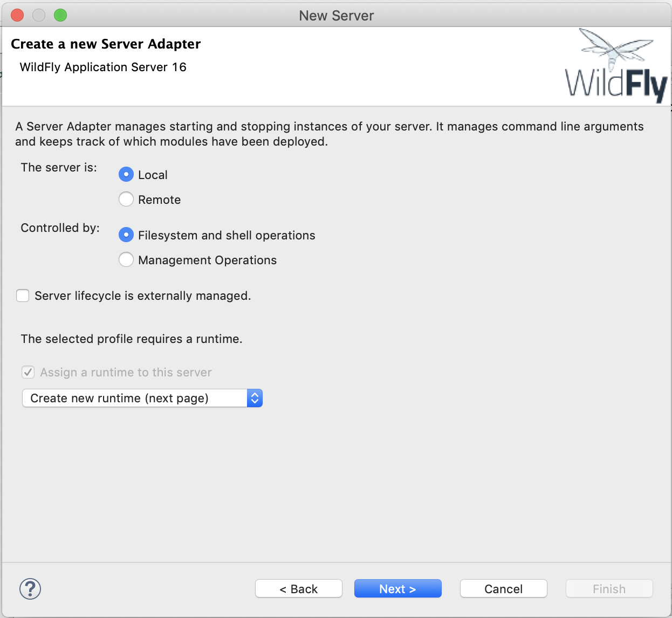Select the Local server radio button

(x=126, y=175)
